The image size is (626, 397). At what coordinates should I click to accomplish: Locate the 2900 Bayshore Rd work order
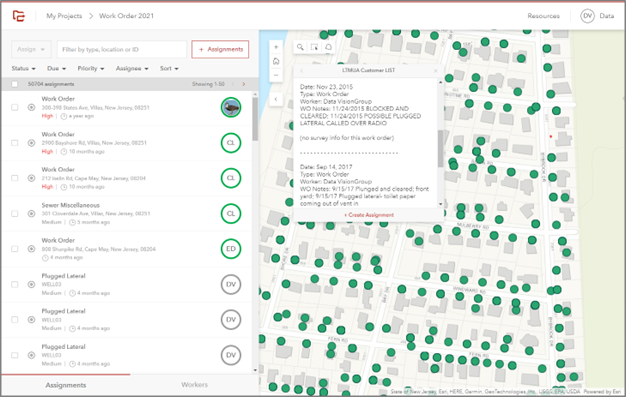(x=31, y=143)
